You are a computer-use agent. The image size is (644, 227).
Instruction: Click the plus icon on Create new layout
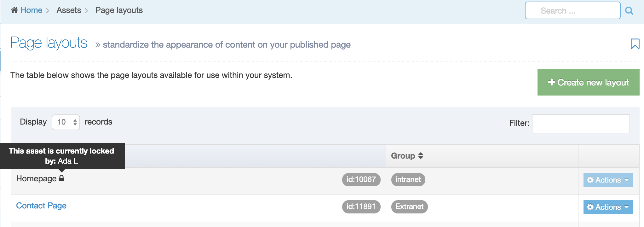(x=551, y=82)
